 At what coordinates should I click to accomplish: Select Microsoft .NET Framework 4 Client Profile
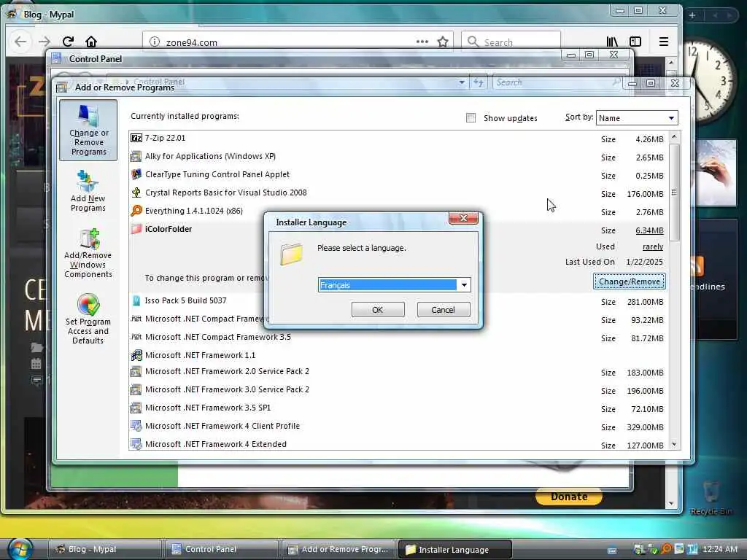222,426
